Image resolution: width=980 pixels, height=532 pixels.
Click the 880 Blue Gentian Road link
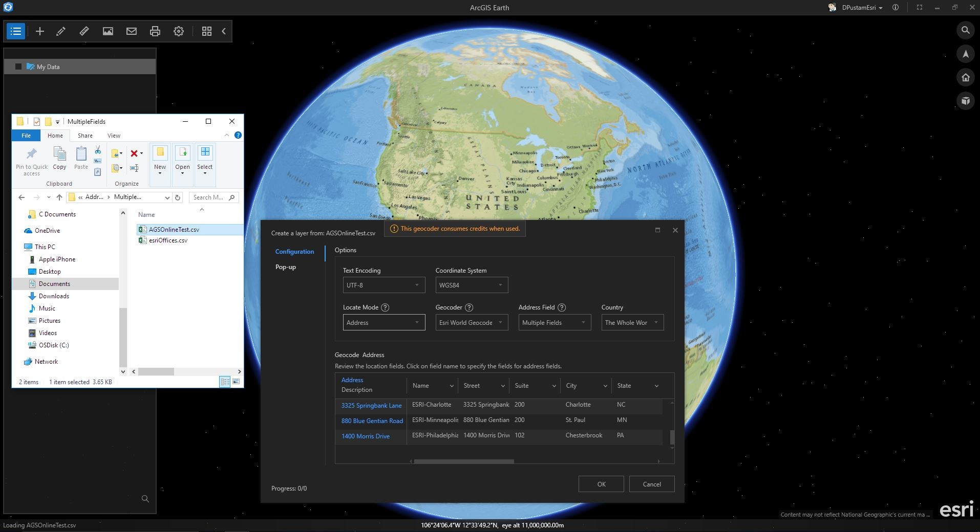(x=372, y=421)
